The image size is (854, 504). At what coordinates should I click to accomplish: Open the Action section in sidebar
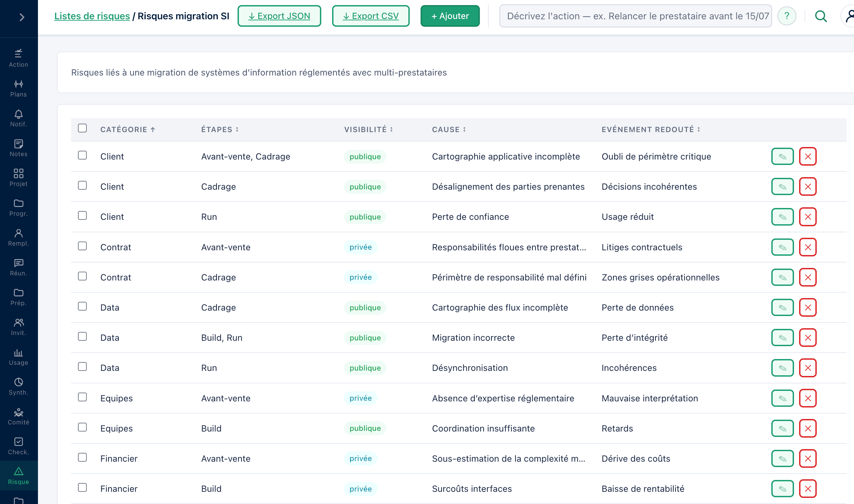pyautogui.click(x=19, y=58)
